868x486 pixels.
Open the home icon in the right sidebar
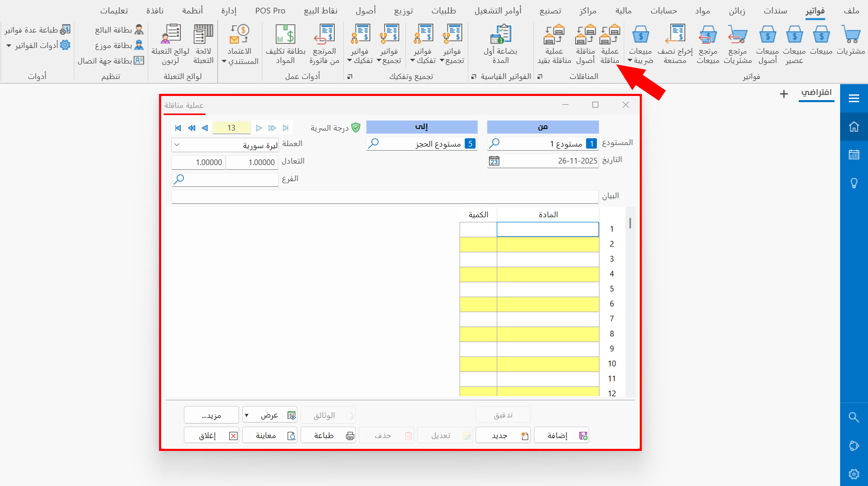point(854,126)
